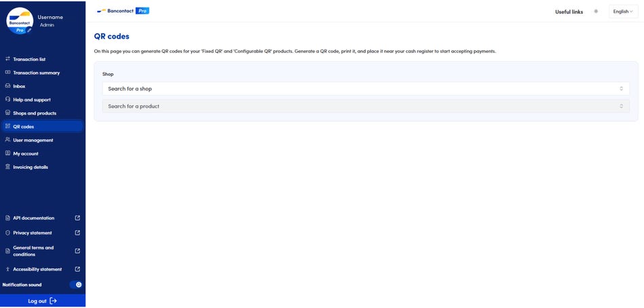Viewport: 644px width, 308px height.
Task: Click the Transaction list arrows icon
Action: pyautogui.click(x=7, y=59)
